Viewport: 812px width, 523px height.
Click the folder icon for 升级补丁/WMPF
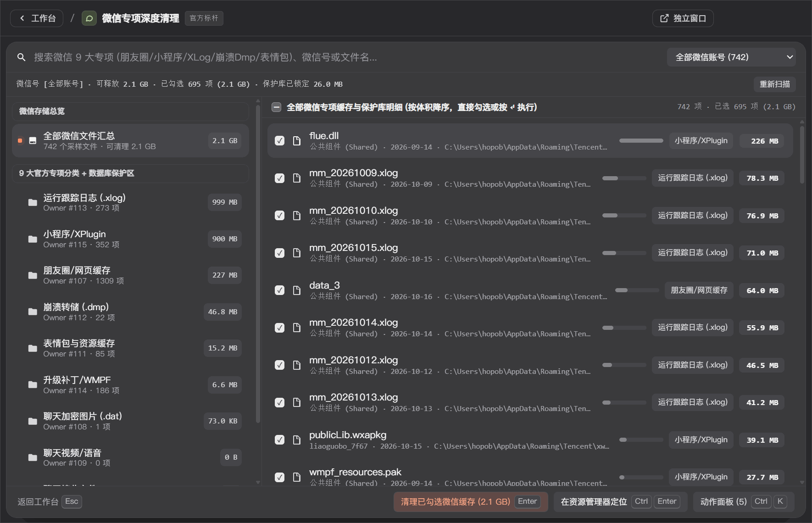click(x=33, y=384)
